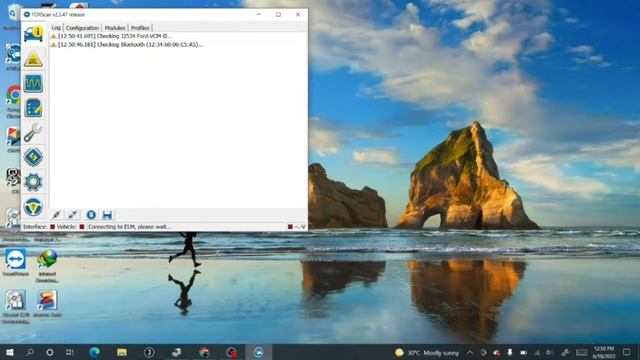The width and height of the screenshot is (640, 360).
Task: Click the disconnect plug button
Action: click(x=73, y=215)
